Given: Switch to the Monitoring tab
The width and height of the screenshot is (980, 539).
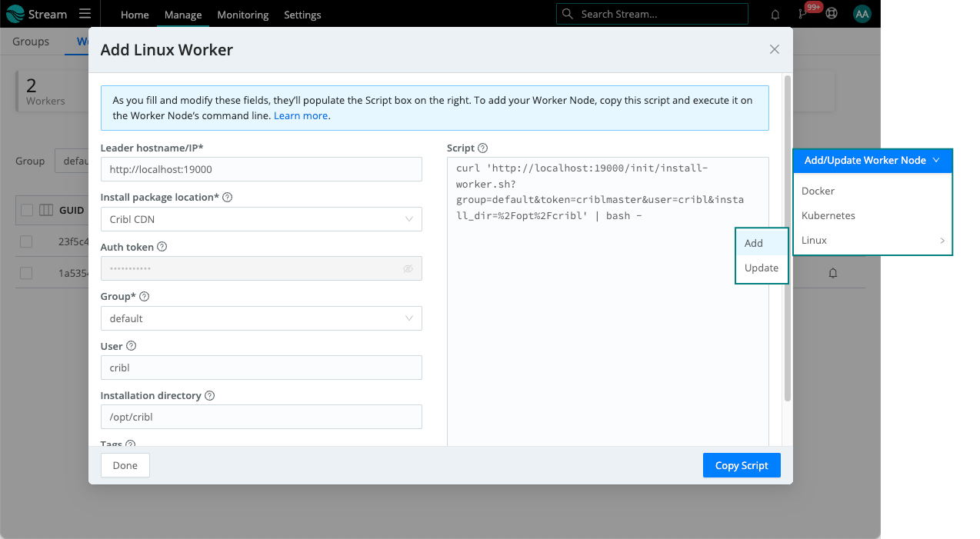Looking at the screenshot, I should [x=242, y=14].
